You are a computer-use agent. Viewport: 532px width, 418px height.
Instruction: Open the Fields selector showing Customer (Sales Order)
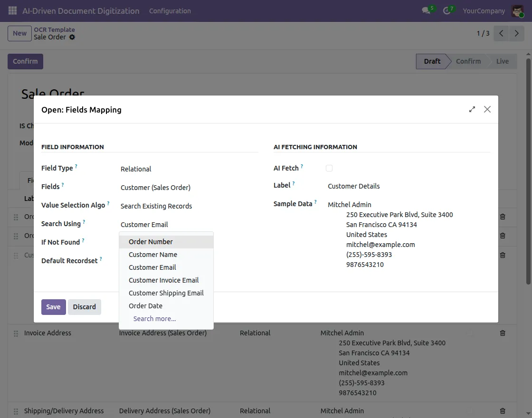pyautogui.click(x=188, y=187)
